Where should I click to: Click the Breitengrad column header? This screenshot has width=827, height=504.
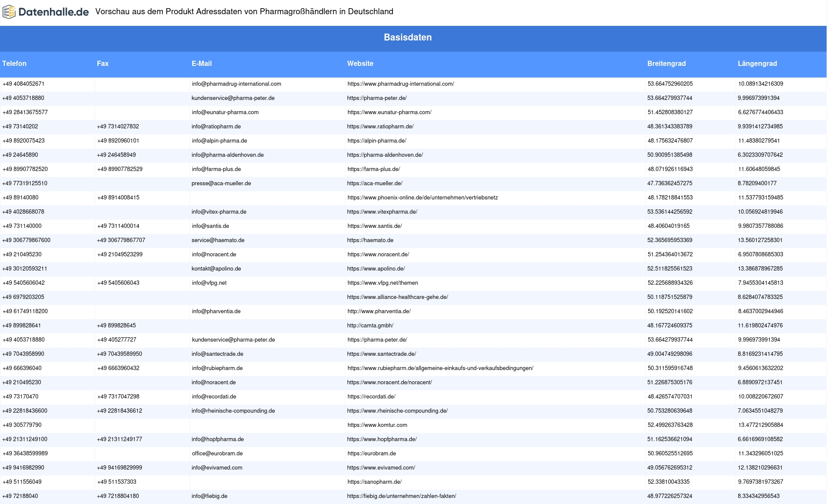(x=666, y=63)
